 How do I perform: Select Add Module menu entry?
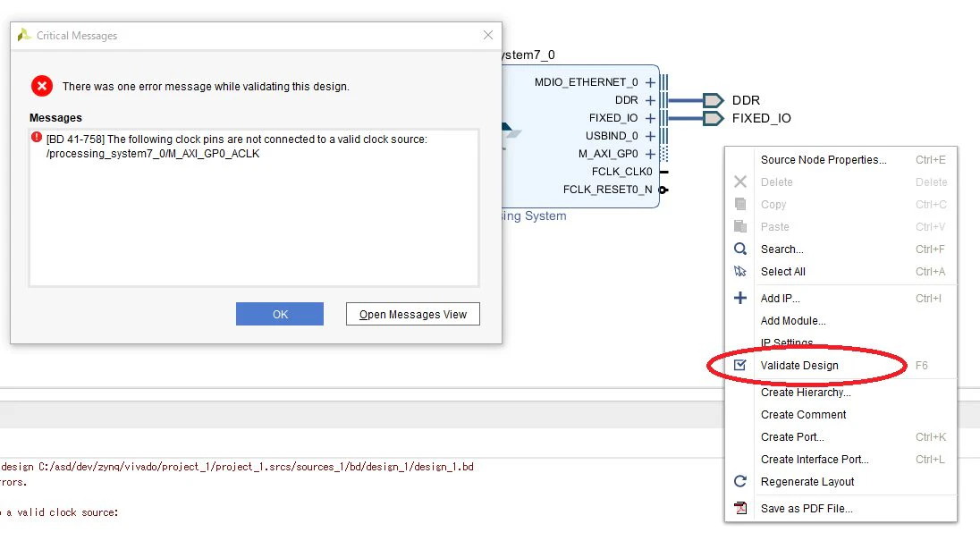[841, 321]
